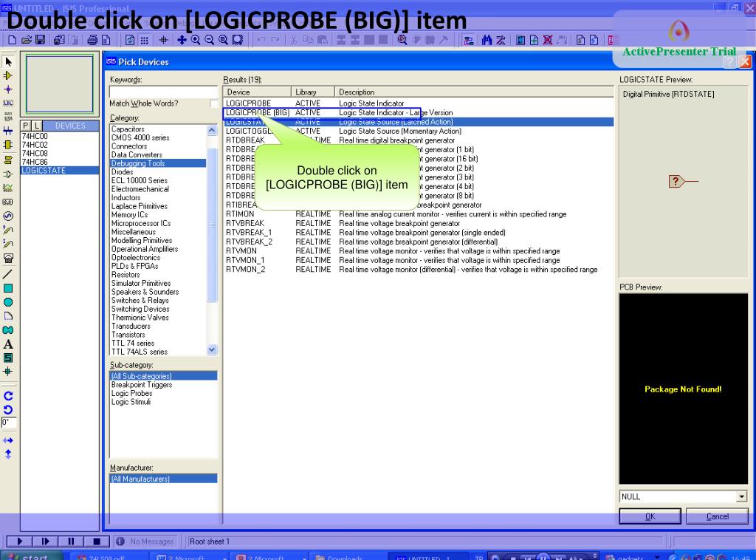Click the horizontal flip (X-Mirror) icon
The image size is (756, 560).
click(8, 440)
